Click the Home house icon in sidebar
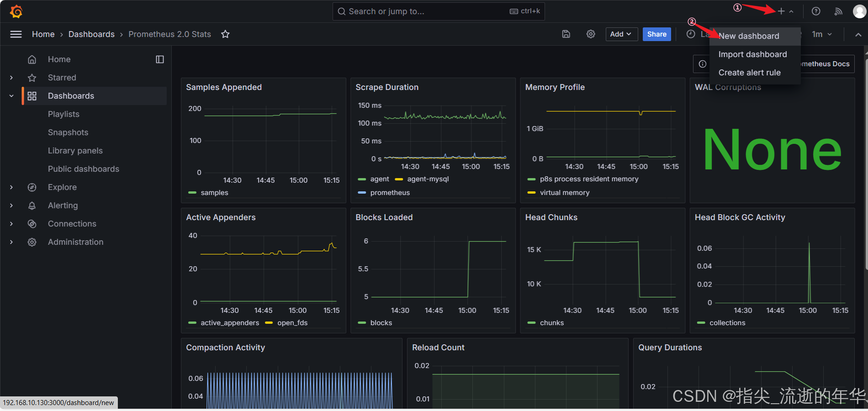 (32, 59)
